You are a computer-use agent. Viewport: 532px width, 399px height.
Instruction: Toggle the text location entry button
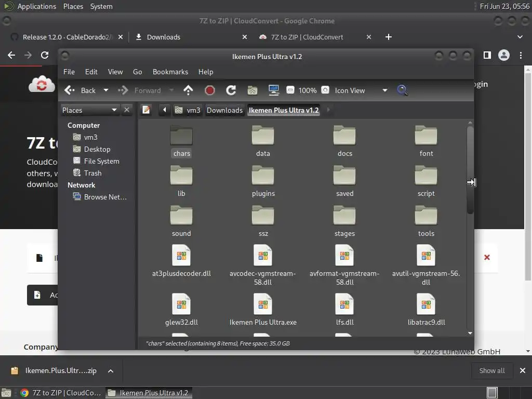pyautogui.click(x=146, y=110)
